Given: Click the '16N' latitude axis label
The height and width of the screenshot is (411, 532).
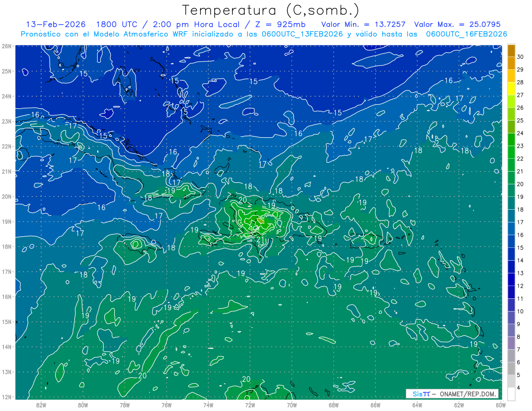Looking at the screenshot, I should click(x=7, y=297).
